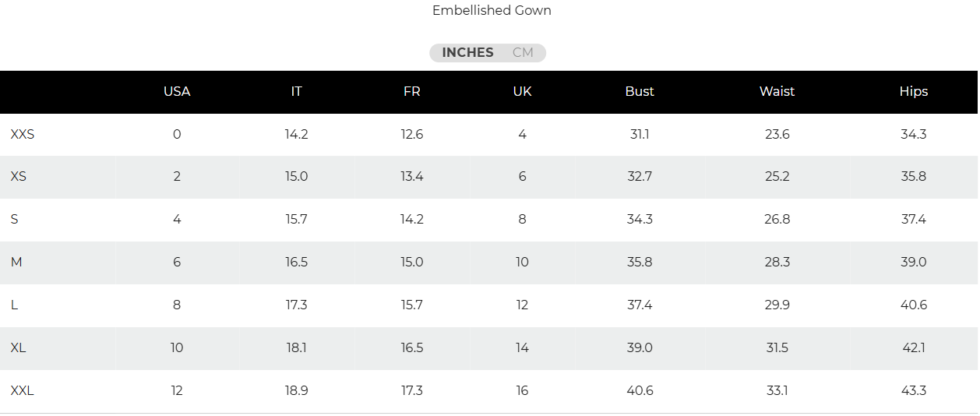Select the XXS size row label
Screen dimensions: 980x416
(23, 134)
